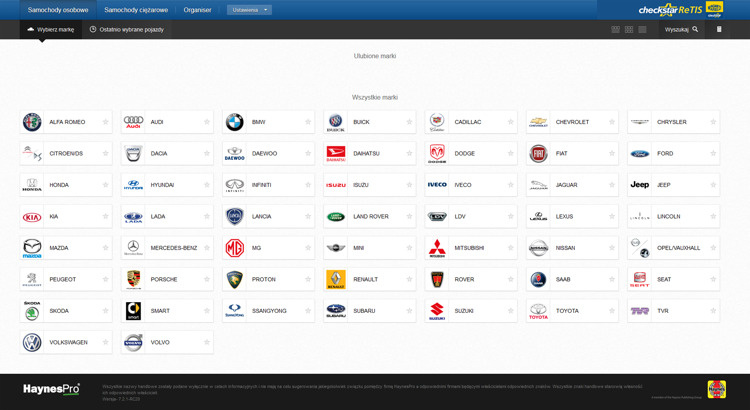Screen dimensions: 750x410
Task: Click the checkstar ReTIS header logo
Action: pos(671,10)
